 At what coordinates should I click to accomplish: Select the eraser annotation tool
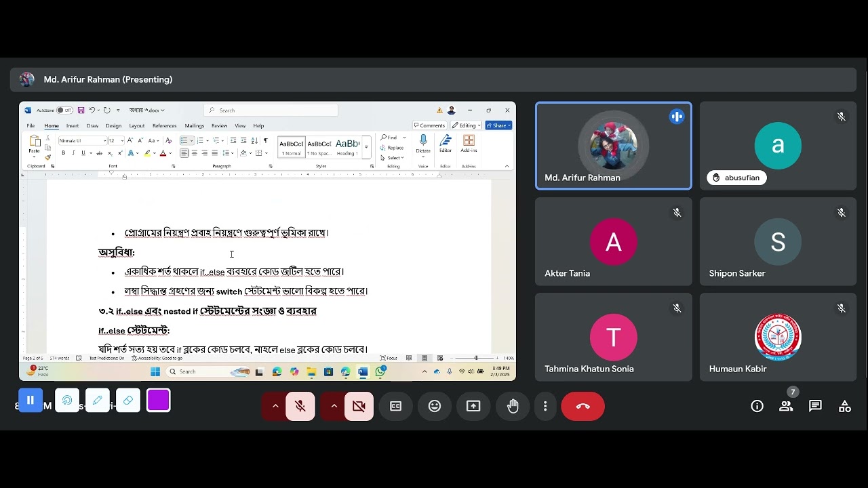click(x=127, y=401)
